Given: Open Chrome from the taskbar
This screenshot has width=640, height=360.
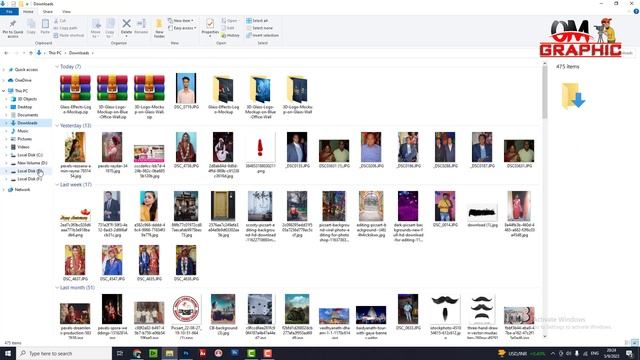Looking at the screenshot, I should pyautogui.click(x=137, y=353).
